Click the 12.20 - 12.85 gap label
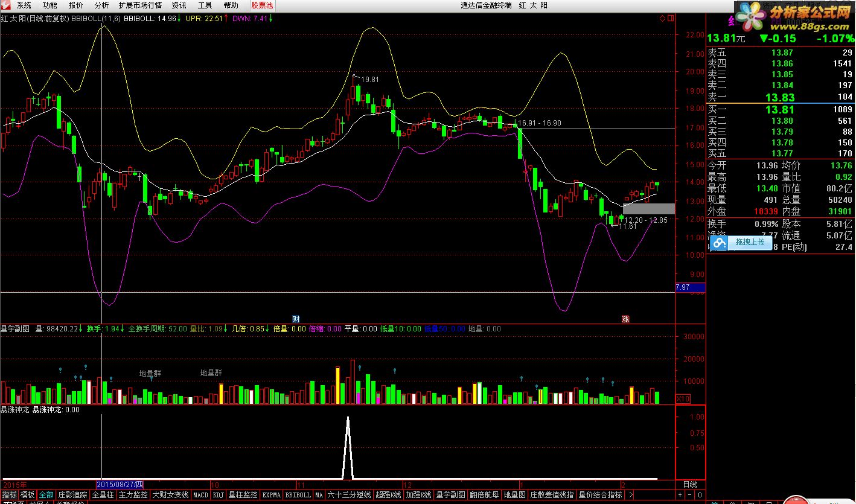 [x=646, y=220]
